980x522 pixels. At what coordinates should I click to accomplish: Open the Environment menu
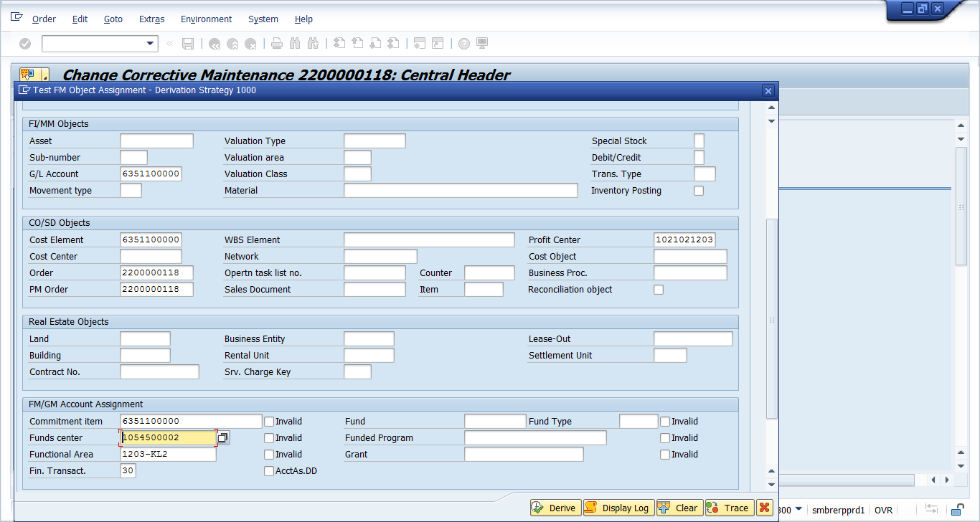coord(206,19)
